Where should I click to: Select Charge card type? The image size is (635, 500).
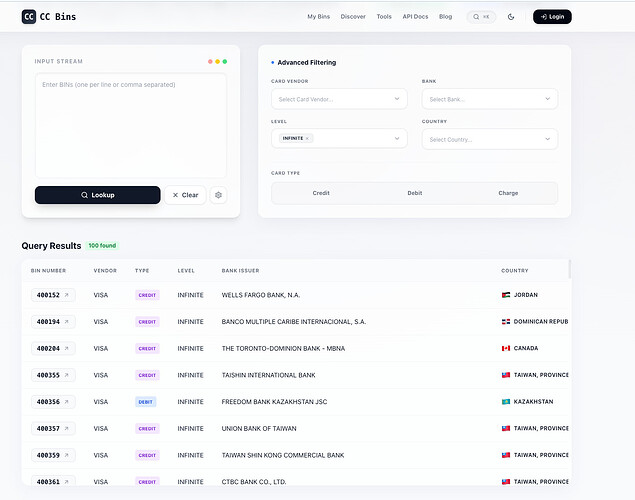pyautogui.click(x=508, y=193)
